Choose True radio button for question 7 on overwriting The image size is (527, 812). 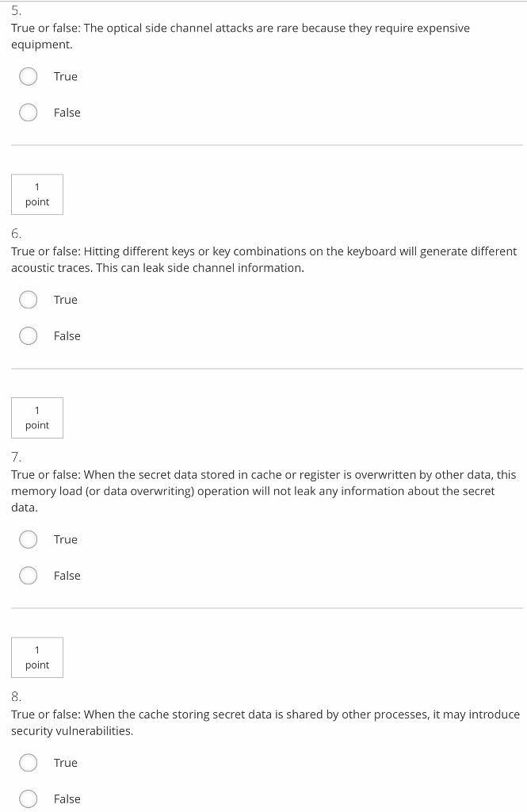[x=29, y=539]
